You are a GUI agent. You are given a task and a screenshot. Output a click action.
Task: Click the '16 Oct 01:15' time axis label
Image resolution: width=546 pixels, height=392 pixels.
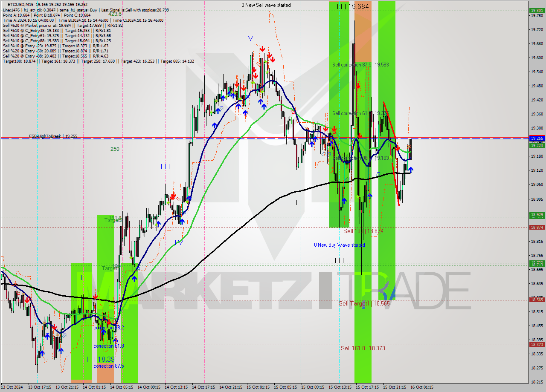[421, 387]
